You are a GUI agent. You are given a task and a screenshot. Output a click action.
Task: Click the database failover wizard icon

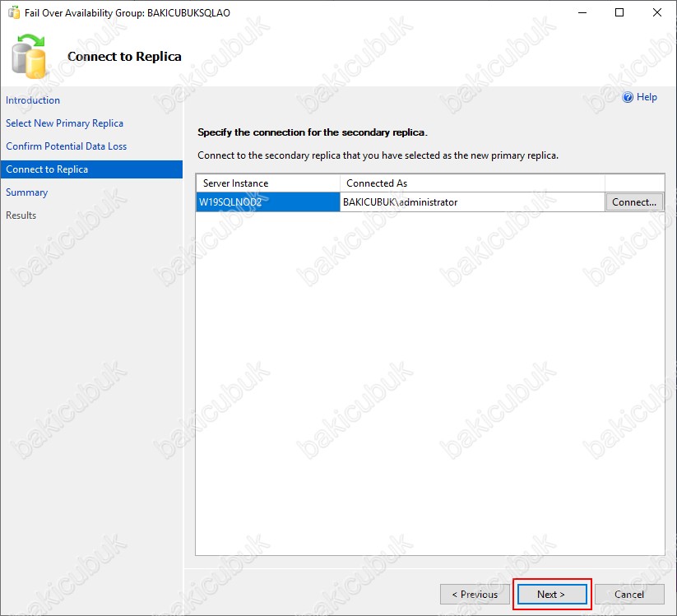pos(29,57)
